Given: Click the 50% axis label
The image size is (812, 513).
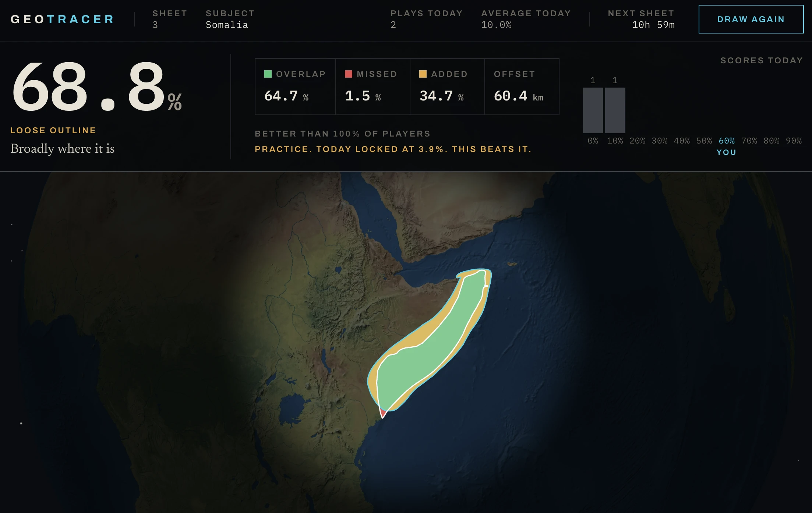Looking at the screenshot, I should [704, 141].
